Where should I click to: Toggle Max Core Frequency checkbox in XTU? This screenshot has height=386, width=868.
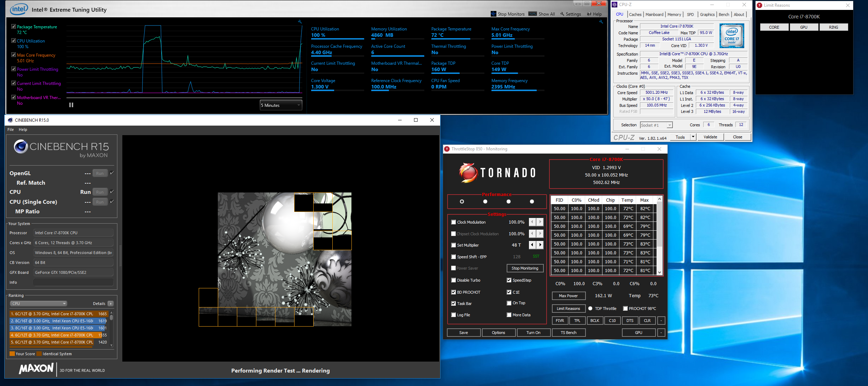click(13, 55)
